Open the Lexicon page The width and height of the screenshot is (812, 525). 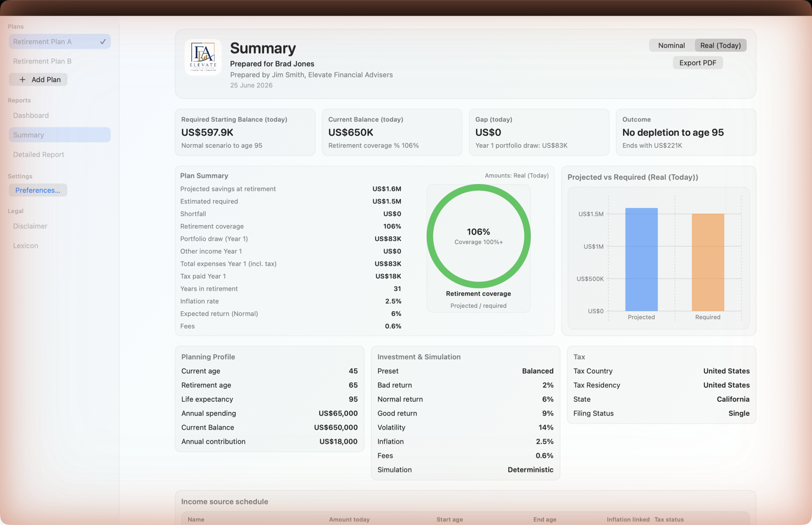coord(60,246)
